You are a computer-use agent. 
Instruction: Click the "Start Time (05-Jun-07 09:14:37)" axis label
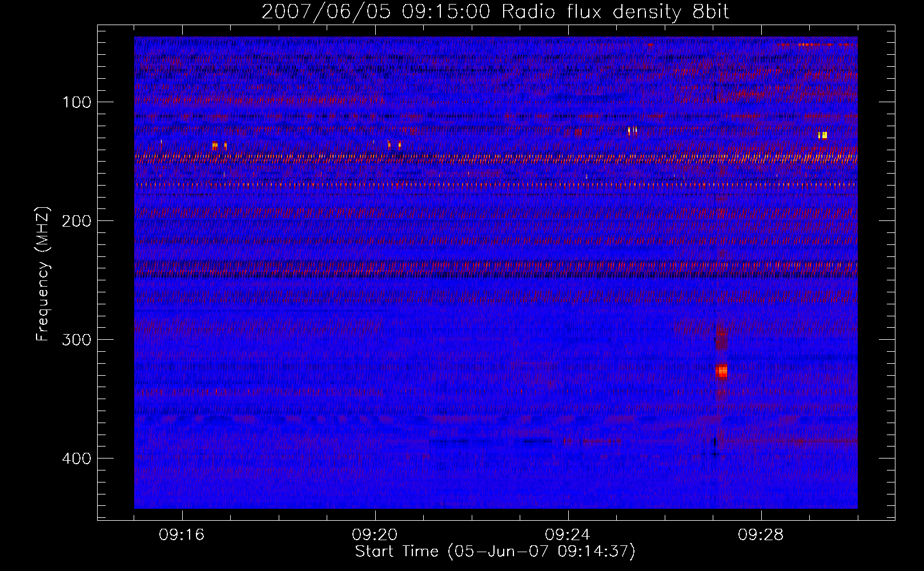click(x=495, y=552)
